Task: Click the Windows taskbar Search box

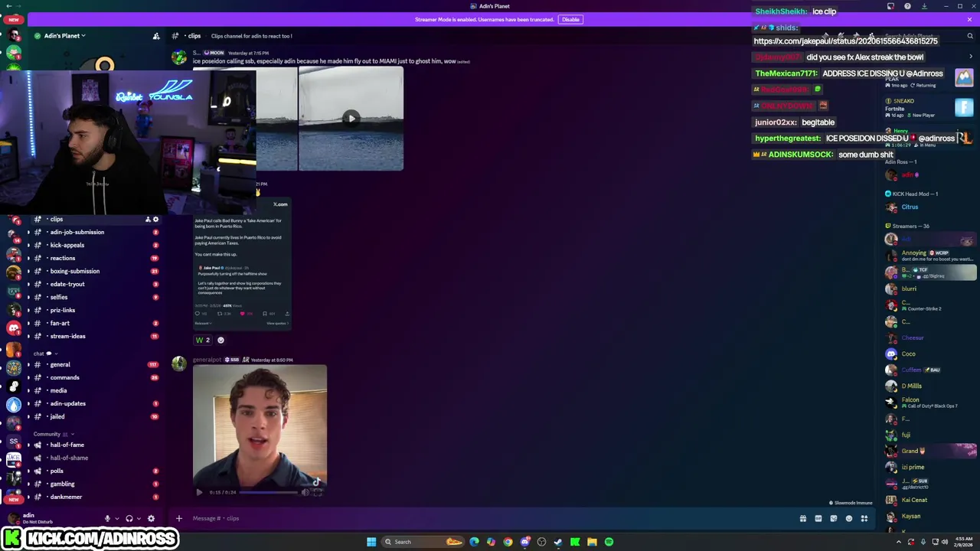Action: tap(423, 542)
